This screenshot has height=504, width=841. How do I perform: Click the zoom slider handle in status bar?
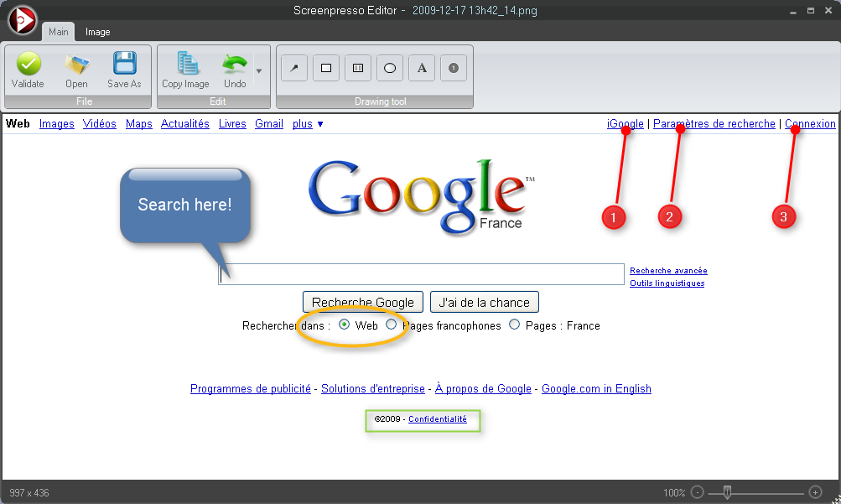point(727,491)
